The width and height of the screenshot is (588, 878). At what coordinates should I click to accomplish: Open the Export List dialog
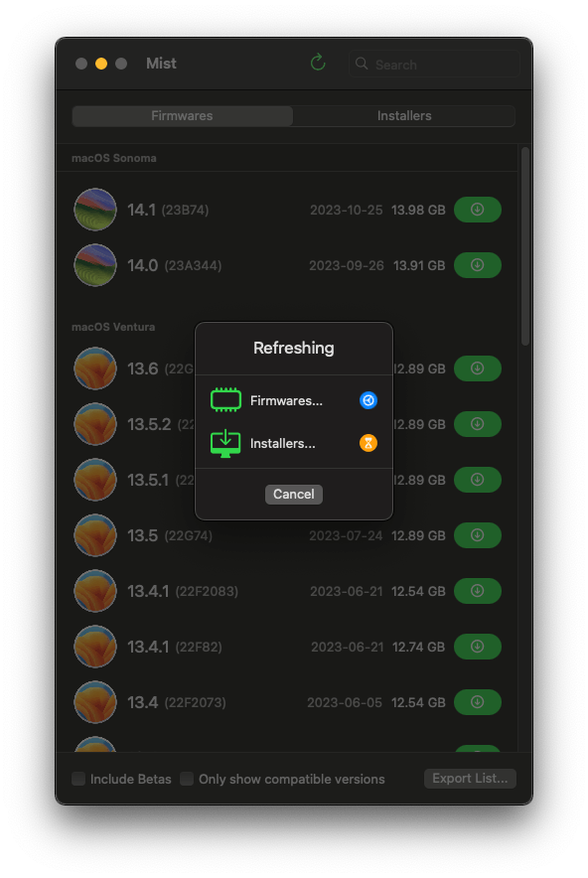click(470, 779)
